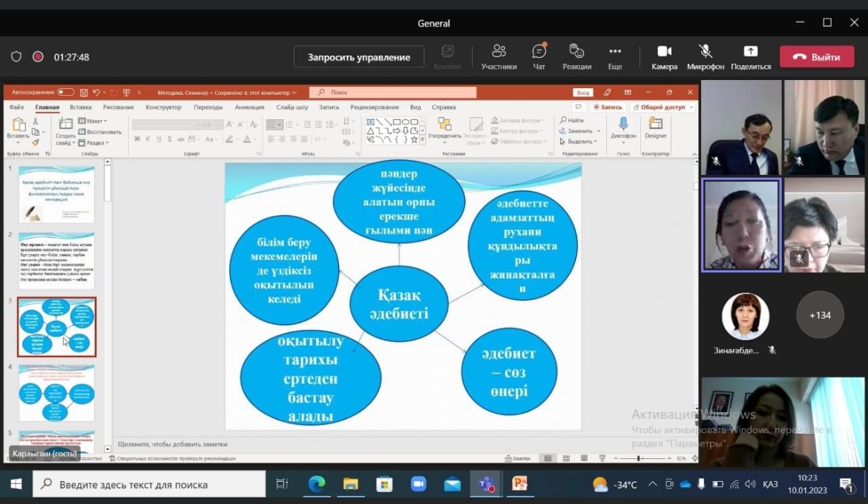The width and height of the screenshot is (868, 504).
Task: Toggle the camera (Камера) on or off
Action: tap(664, 56)
